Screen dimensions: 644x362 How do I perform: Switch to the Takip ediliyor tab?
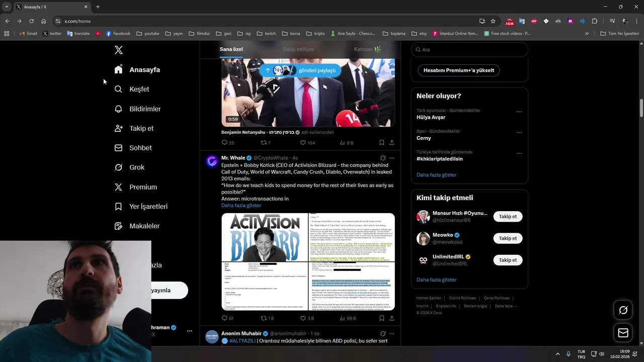298,49
